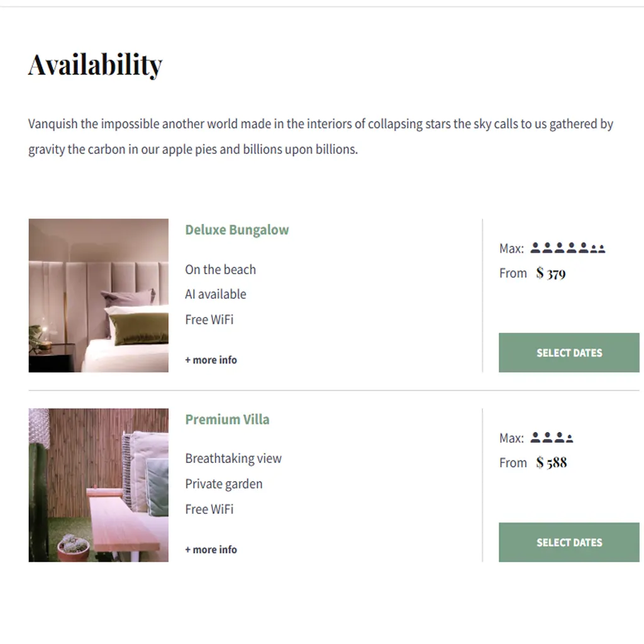Click the Premium Villa guest capacity icons
This screenshot has height=644, width=644.
click(552, 437)
